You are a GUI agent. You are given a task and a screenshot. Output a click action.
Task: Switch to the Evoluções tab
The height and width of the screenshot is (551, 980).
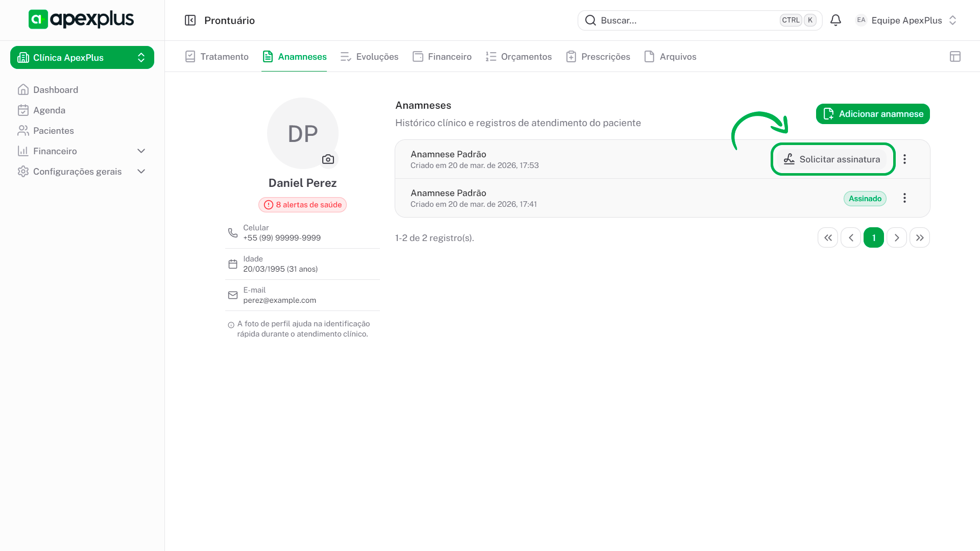click(369, 57)
